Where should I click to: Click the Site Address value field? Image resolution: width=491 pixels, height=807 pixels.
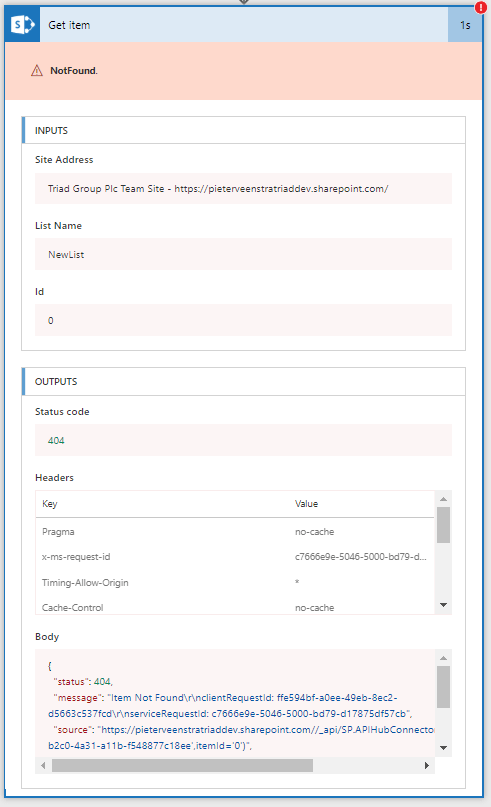(243, 188)
